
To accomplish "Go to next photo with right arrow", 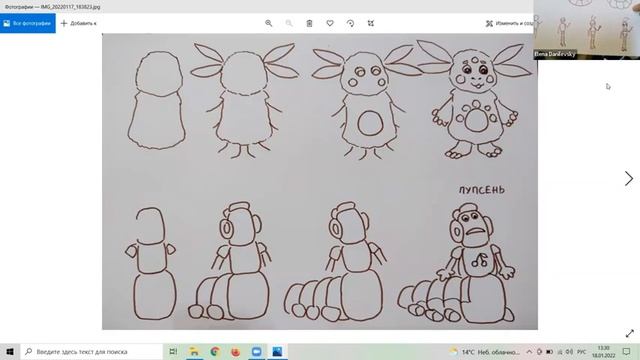I will tap(629, 178).
